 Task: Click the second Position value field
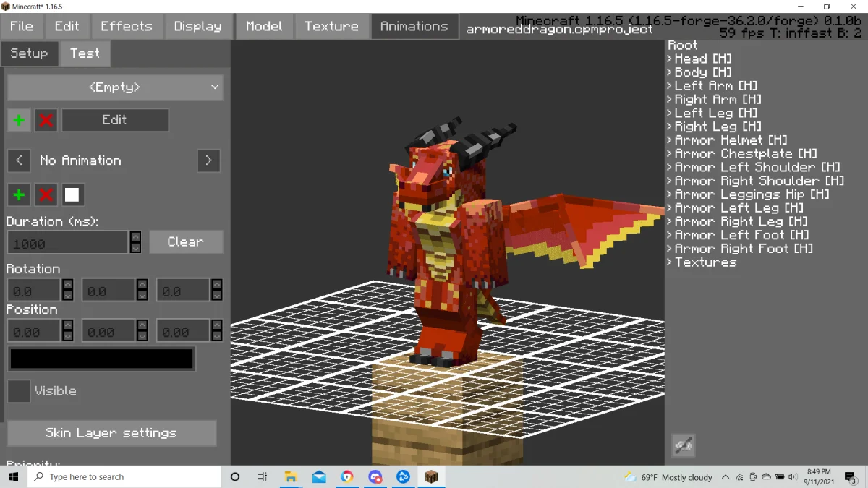pyautogui.click(x=109, y=331)
